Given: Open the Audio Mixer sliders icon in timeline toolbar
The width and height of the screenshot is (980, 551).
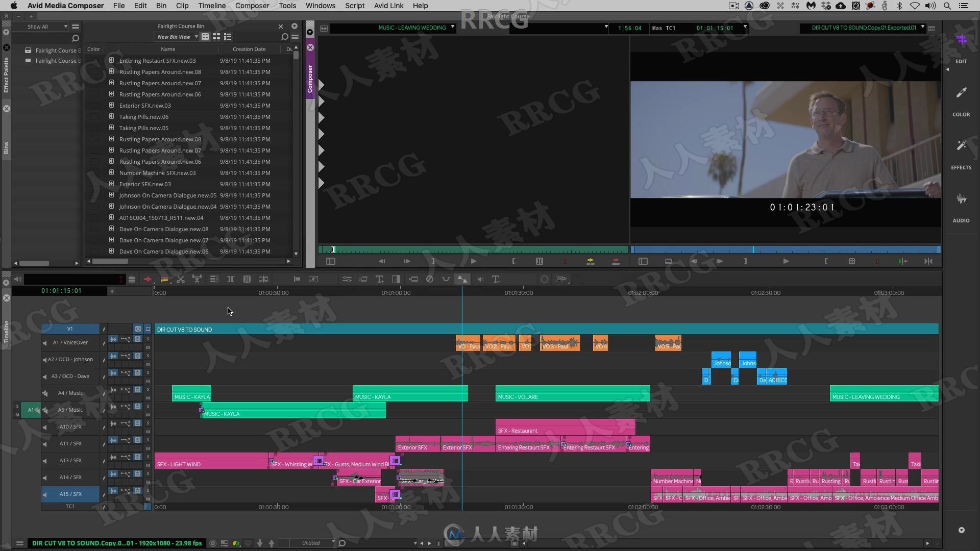Looking at the screenshot, I should (347, 279).
